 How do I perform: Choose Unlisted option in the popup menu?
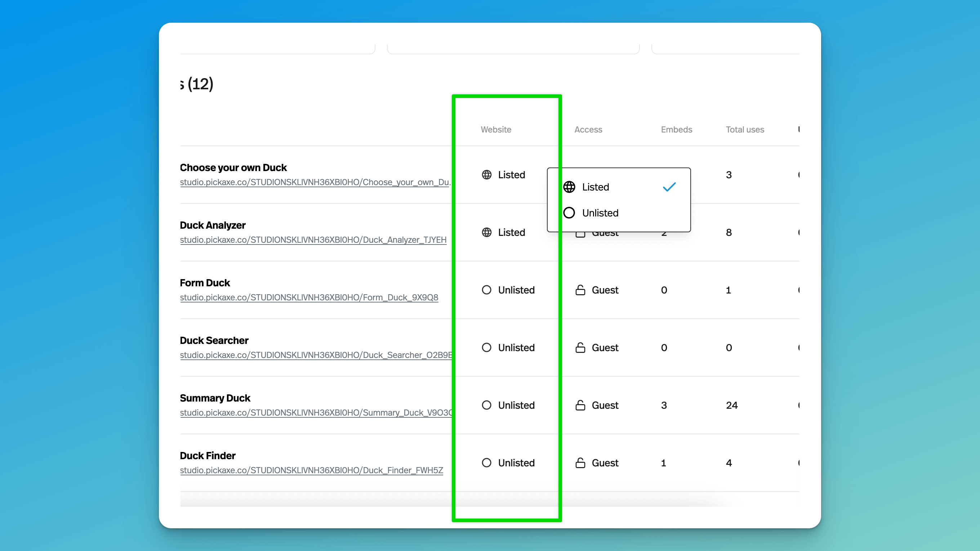click(600, 213)
